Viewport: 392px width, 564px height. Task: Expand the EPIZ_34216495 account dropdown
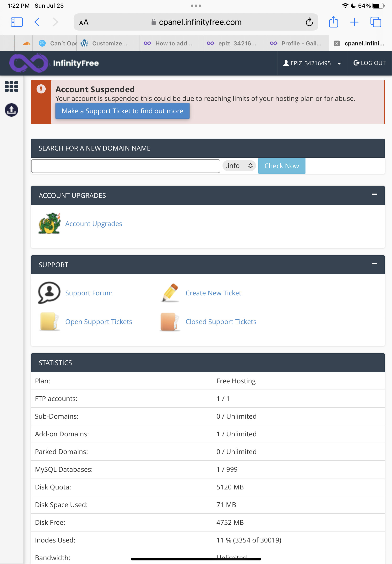coord(312,63)
